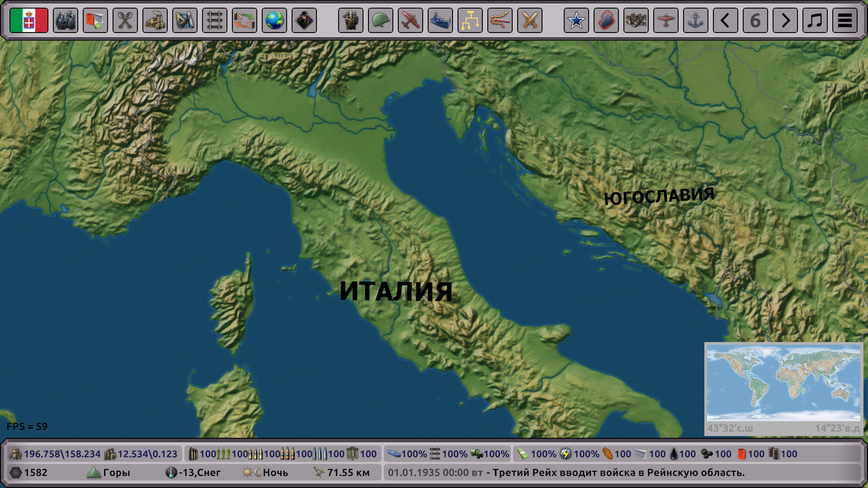
Task: Open the railway construction panel
Action: coord(215,20)
